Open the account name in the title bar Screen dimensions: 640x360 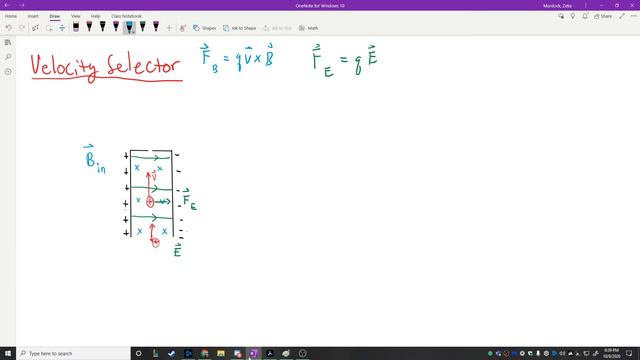point(557,6)
